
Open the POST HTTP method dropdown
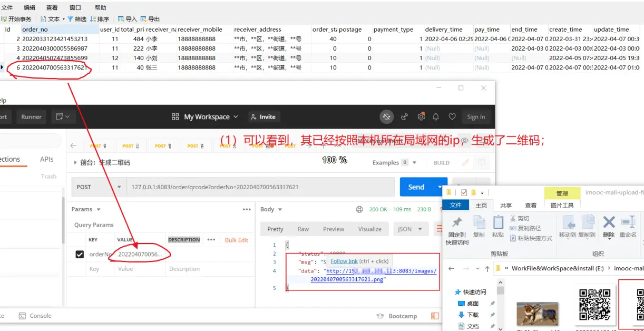(x=98, y=187)
